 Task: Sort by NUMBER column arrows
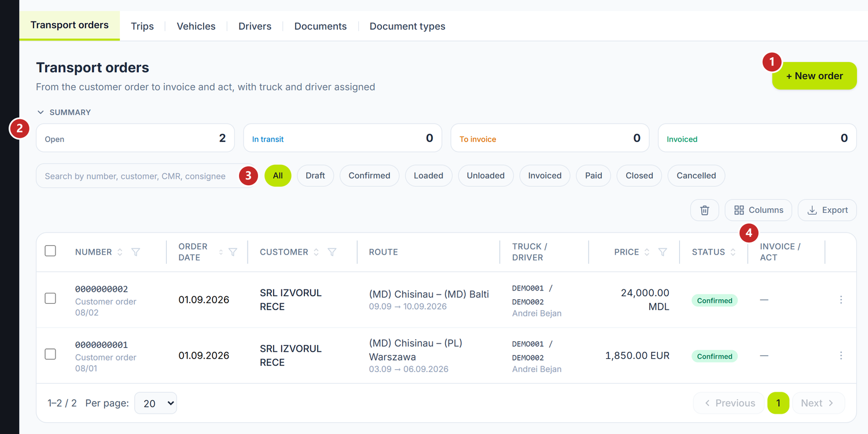click(x=120, y=252)
